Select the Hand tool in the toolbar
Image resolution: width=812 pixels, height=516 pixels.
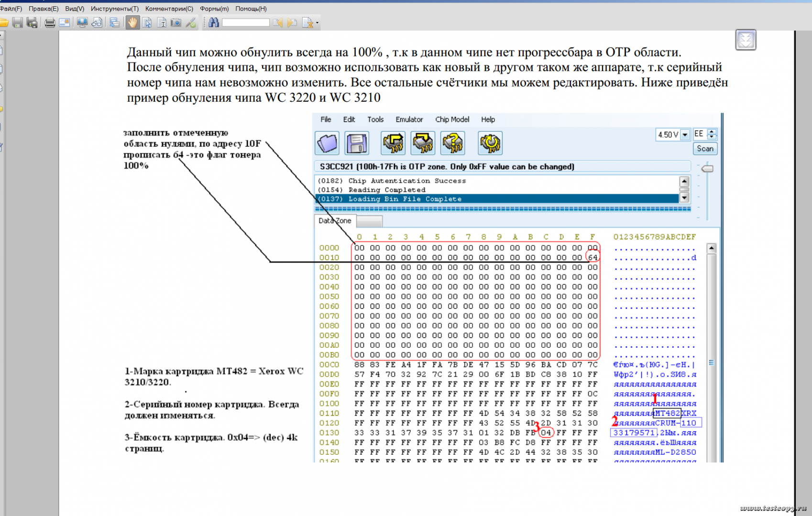coord(132,22)
